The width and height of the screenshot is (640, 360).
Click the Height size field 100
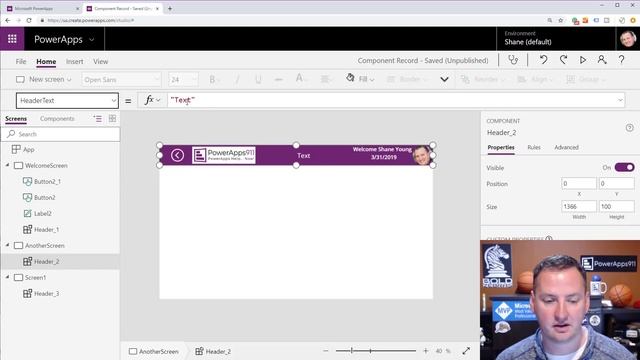coord(616,207)
